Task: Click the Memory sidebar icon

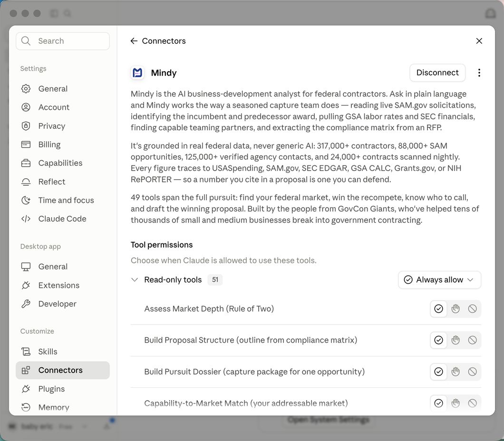Action: (x=26, y=407)
